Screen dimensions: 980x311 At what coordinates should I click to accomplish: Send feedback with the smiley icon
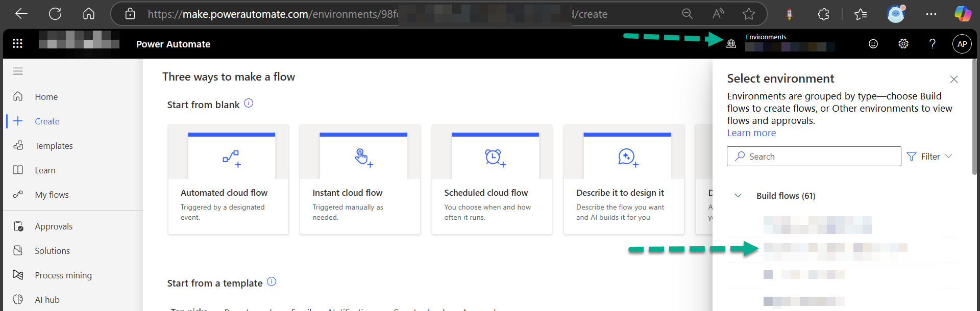(873, 44)
